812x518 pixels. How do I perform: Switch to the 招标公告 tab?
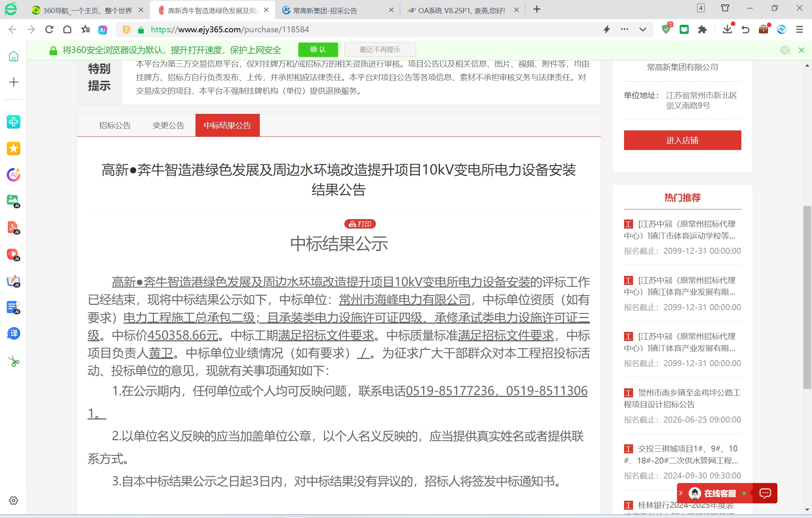pyautogui.click(x=115, y=126)
